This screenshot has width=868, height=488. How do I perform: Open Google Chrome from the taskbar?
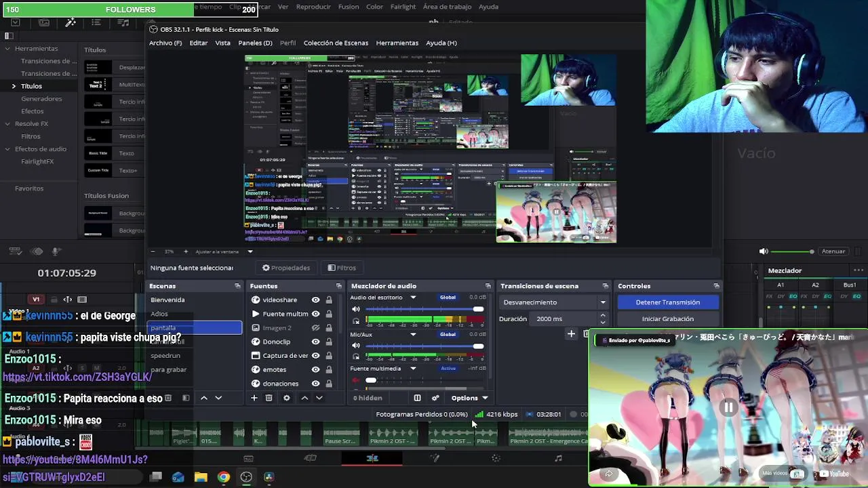tap(223, 477)
